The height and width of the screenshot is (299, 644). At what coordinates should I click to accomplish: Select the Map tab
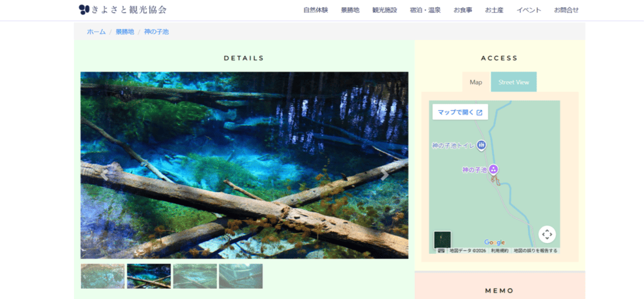(476, 82)
